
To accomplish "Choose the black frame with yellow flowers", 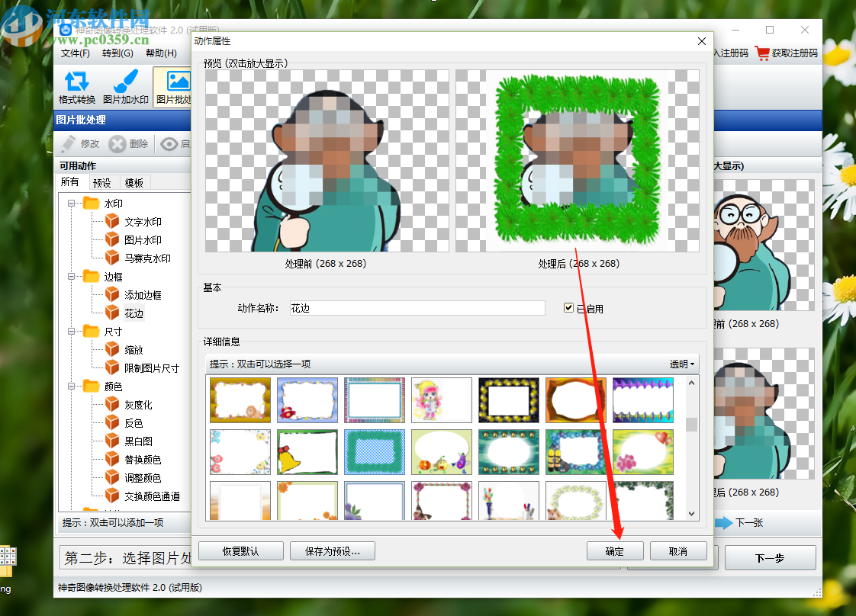I will [x=509, y=400].
